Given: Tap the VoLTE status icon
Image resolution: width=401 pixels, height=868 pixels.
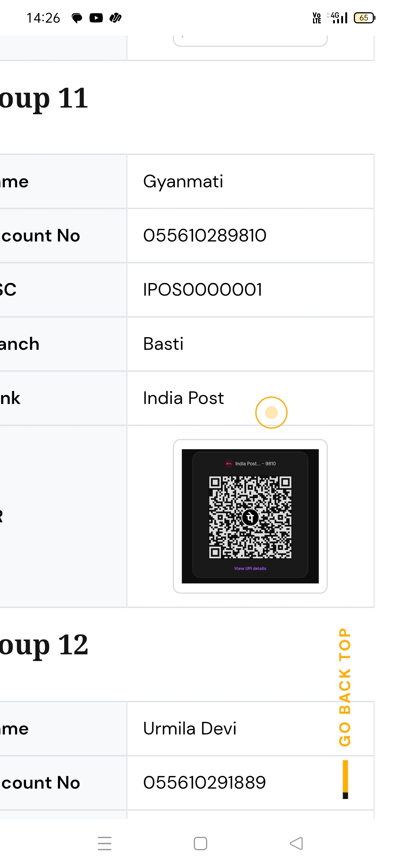Looking at the screenshot, I should 317,18.
